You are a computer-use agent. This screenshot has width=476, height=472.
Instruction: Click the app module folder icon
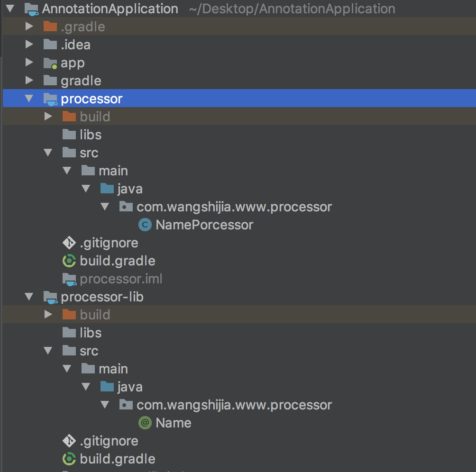tap(50, 63)
